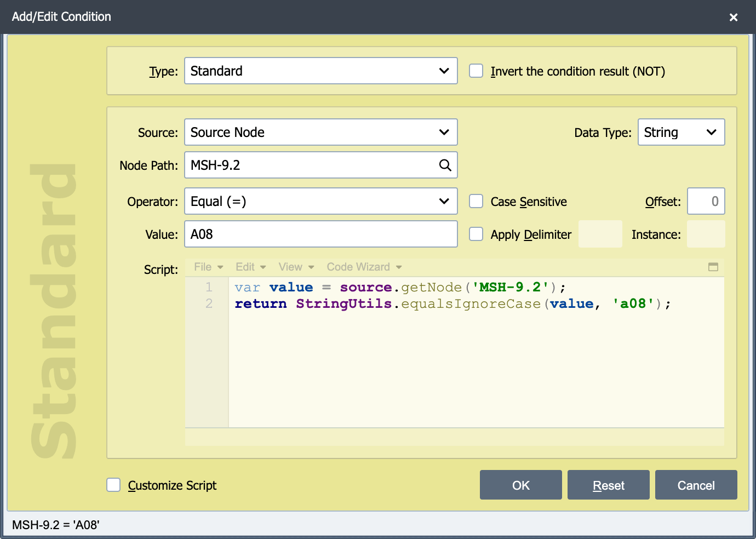Open the View menu in script editor
This screenshot has height=539, width=756.
click(296, 267)
